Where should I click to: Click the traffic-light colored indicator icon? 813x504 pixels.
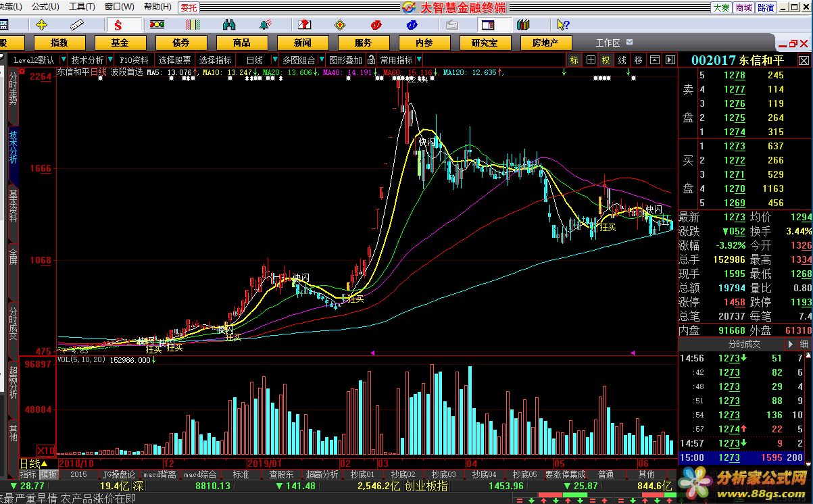pyautogui.click(x=157, y=25)
